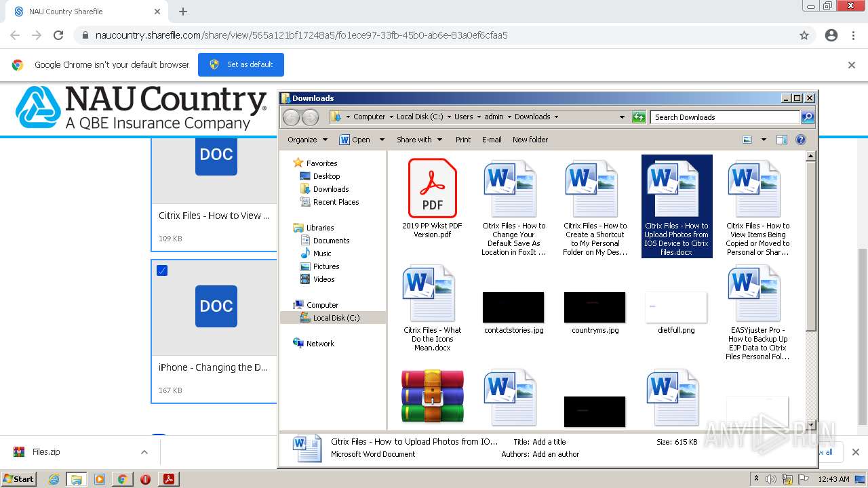Select the WinRAR archive icon in Downloads
This screenshot has width=868, height=488.
coord(432,396)
